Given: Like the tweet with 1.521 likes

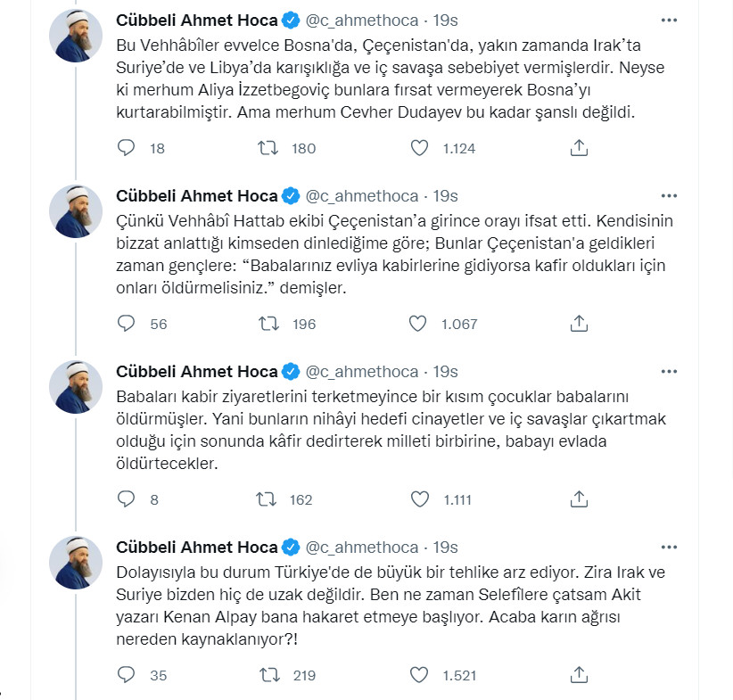Looking at the screenshot, I should click(419, 675).
